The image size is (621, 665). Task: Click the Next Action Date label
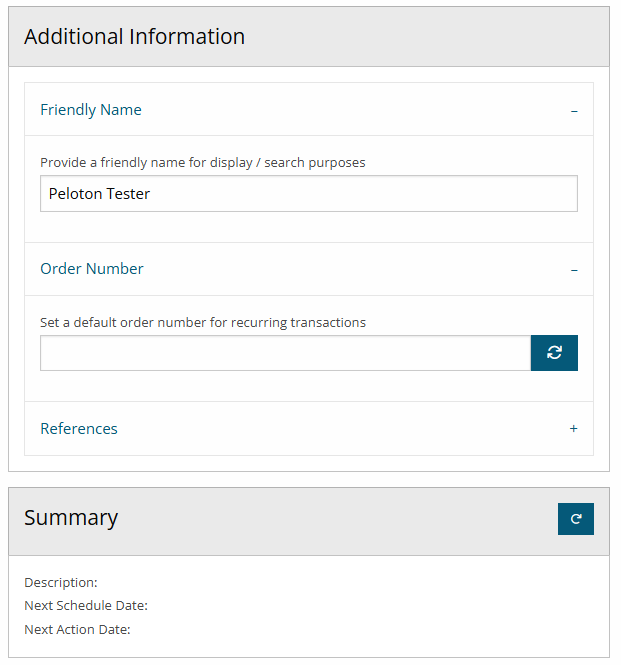(x=77, y=629)
